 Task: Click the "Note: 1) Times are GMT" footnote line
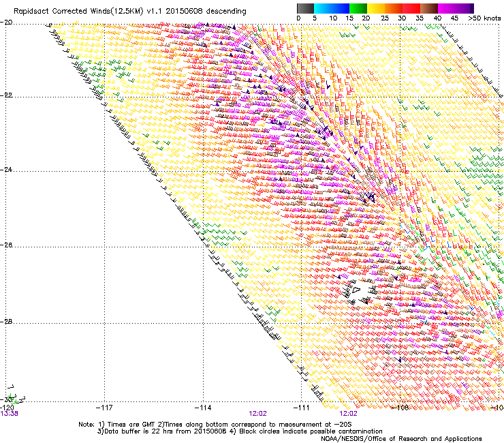215,425
